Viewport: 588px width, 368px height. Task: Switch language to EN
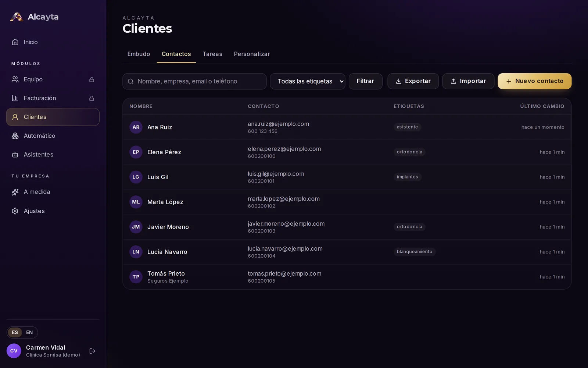pos(29,332)
